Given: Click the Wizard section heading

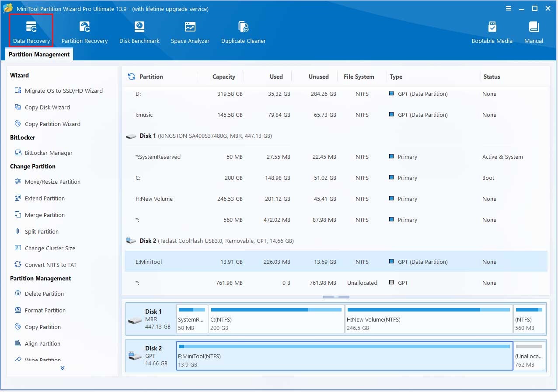Looking at the screenshot, I should (20, 75).
